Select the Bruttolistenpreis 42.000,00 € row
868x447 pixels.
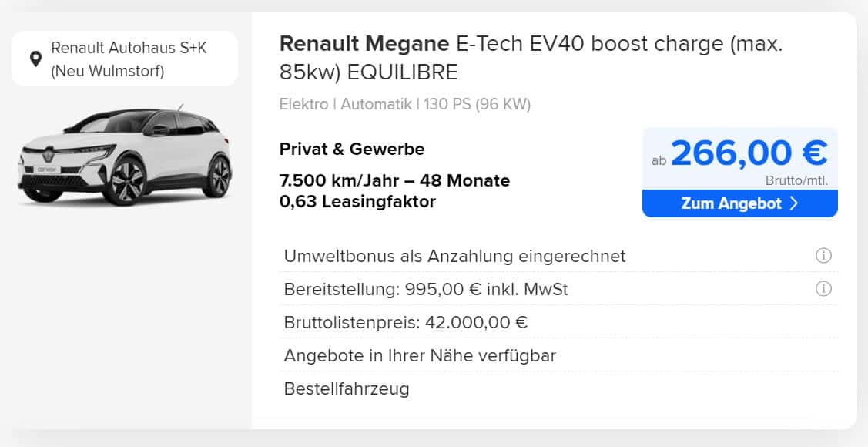pos(558,322)
